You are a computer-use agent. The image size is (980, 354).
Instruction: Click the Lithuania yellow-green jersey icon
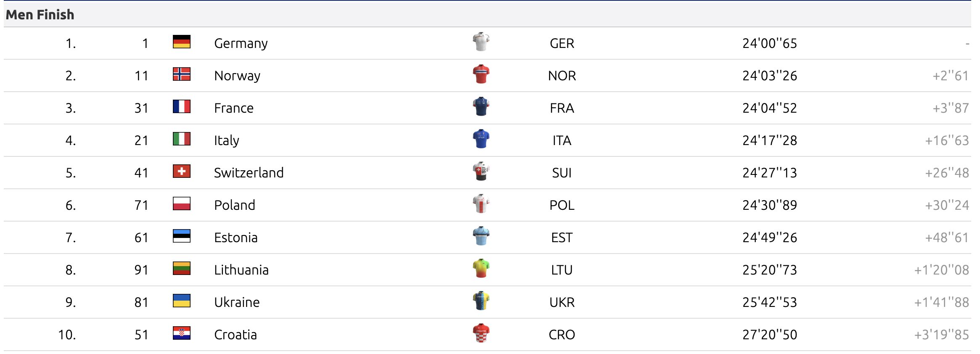coord(481,268)
